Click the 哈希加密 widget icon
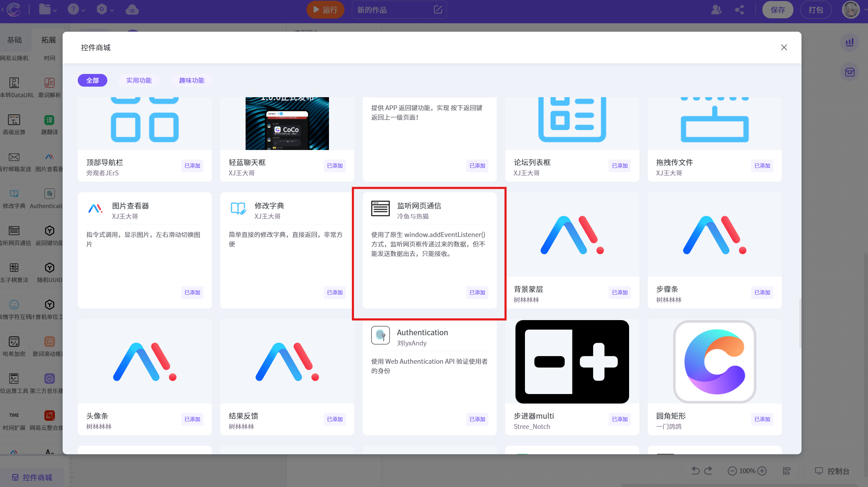This screenshot has width=868, height=487. (x=14, y=342)
